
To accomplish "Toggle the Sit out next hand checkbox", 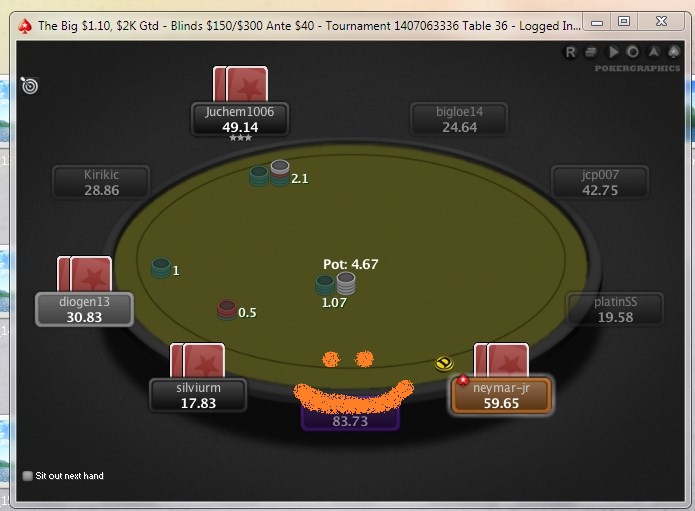I will (x=27, y=476).
